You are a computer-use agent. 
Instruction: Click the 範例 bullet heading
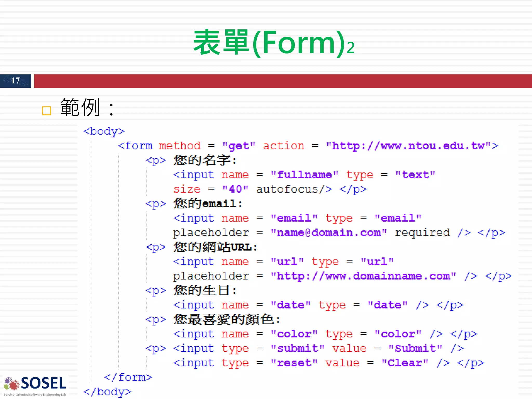(x=88, y=108)
